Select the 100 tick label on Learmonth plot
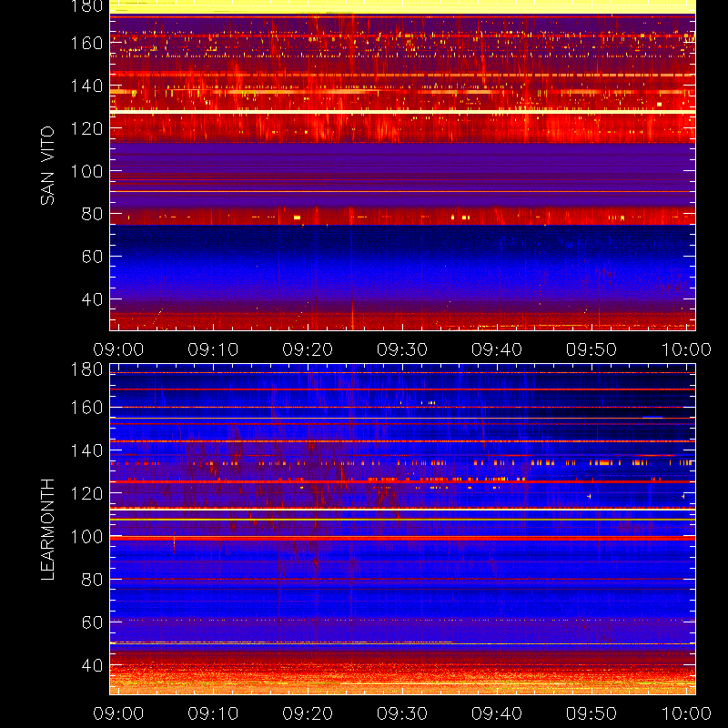Viewport: 728px width, 728px height. coord(86,537)
